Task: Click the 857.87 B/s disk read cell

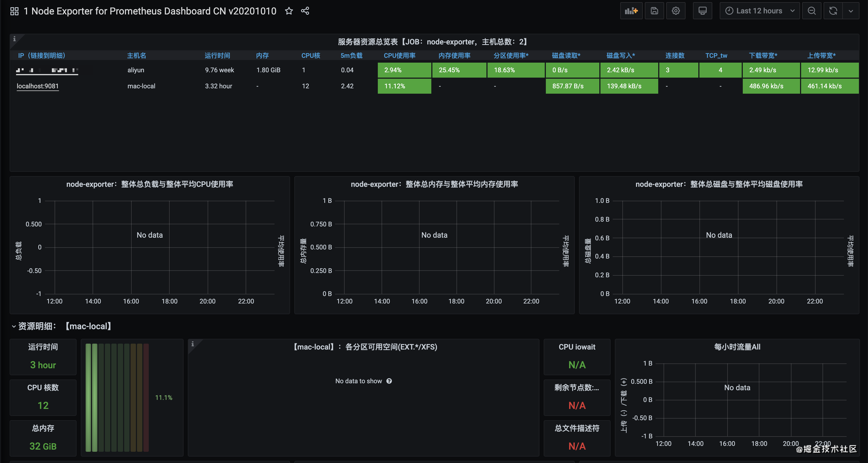Action: (x=573, y=86)
